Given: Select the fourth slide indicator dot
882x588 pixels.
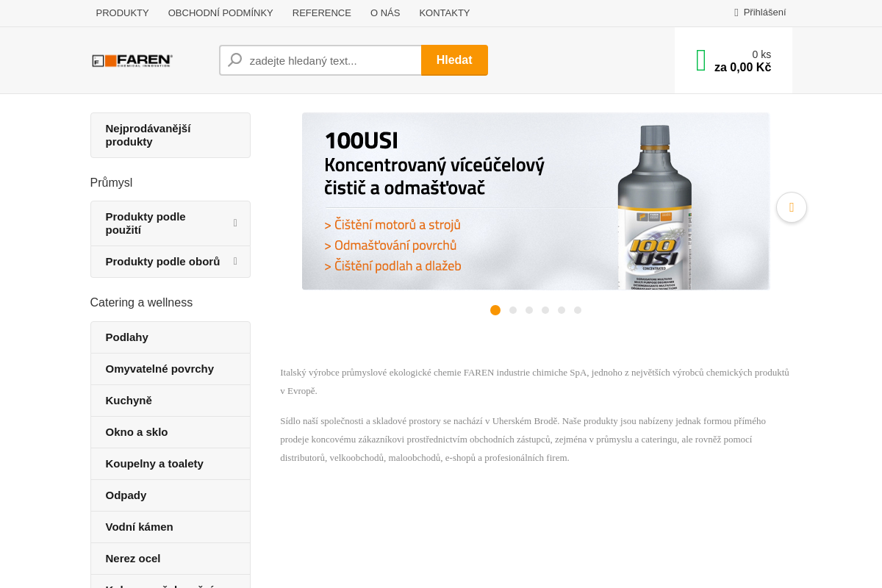Looking at the screenshot, I should tap(545, 310).
